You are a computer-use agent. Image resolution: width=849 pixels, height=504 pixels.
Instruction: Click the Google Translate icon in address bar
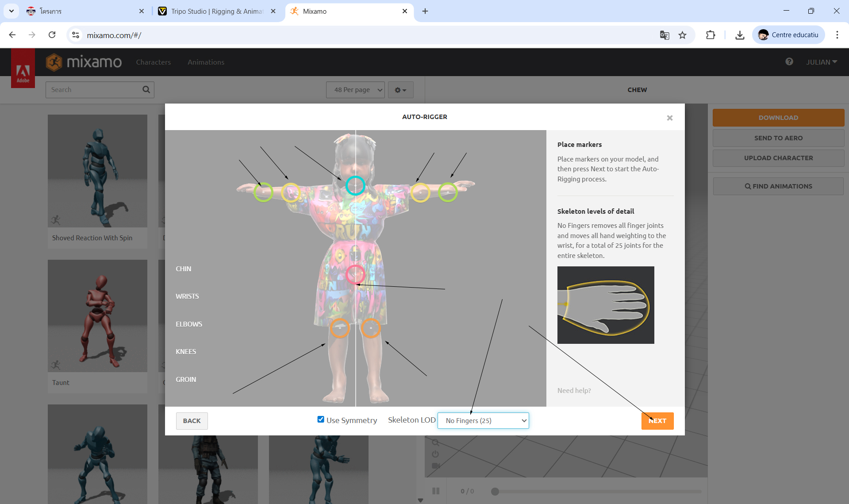pyautogui.click(x=664, y=35)
